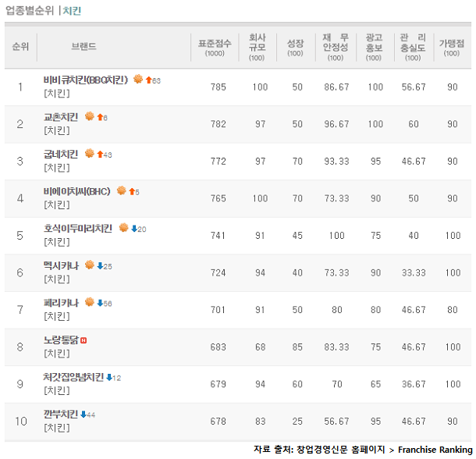Click the 85 growth value for 노랑통닭
Viewport: 476px width, 459px height.
(x=297, y=347)
